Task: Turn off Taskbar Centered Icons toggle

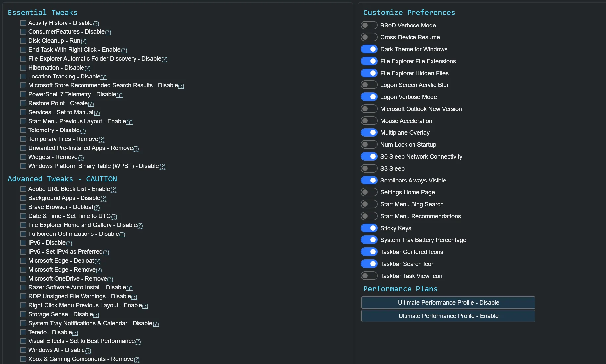Action: point(369,252)
